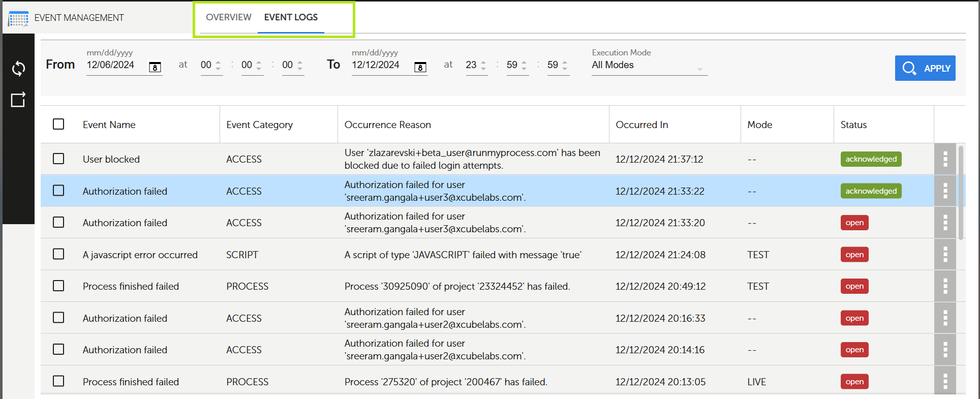Tick the select-all checkbox in table header
This screenshot has width=980, height=399.
(x=58, y=124)
